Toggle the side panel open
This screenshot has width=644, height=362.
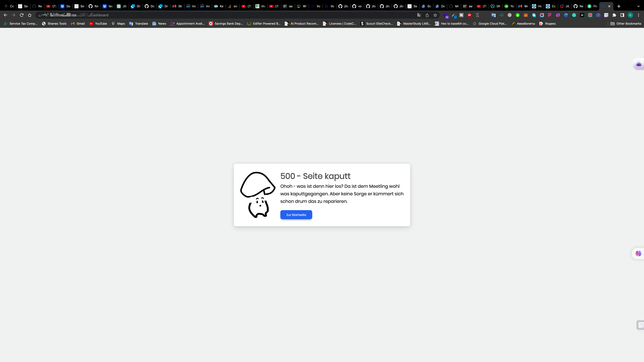point(622,15)
